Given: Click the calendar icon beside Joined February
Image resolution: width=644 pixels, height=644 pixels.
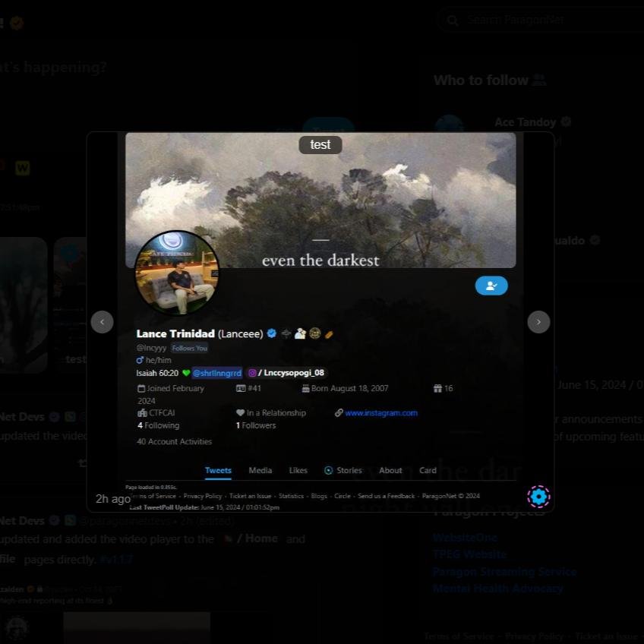Looking at the screenshot, I should pyautogui.click(x=141, y=389).
